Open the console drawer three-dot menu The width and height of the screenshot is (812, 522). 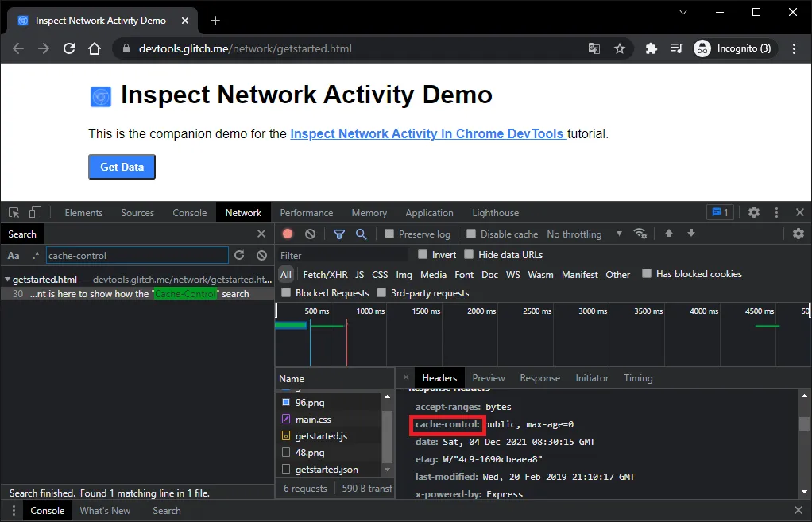14,511
